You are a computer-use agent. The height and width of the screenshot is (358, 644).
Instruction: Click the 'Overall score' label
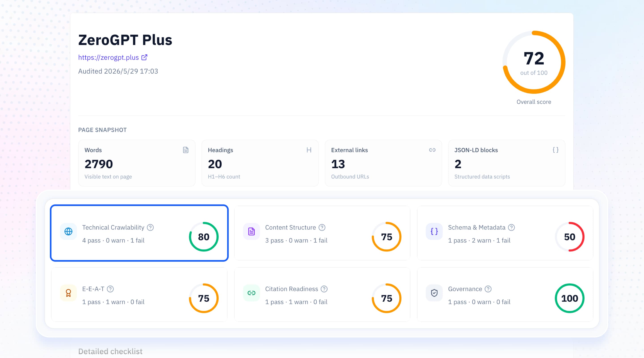coord(534,102)
